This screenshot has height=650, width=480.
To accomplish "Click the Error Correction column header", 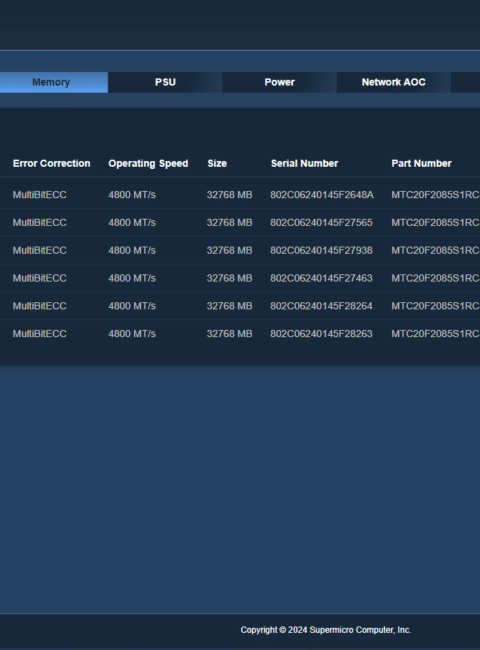I will tap(51, 163).
